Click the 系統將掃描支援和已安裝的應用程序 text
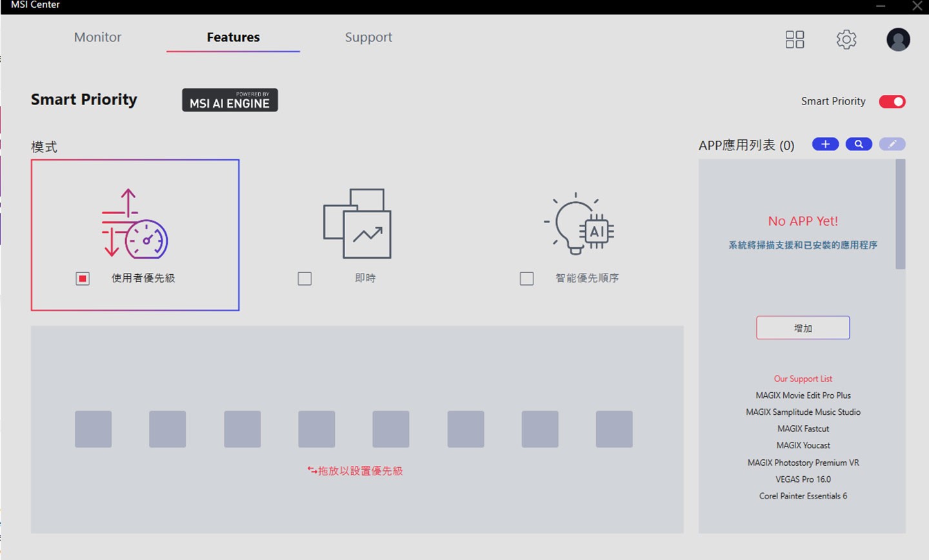The height and width of the screenshot is (560, 929). point(803,245)
